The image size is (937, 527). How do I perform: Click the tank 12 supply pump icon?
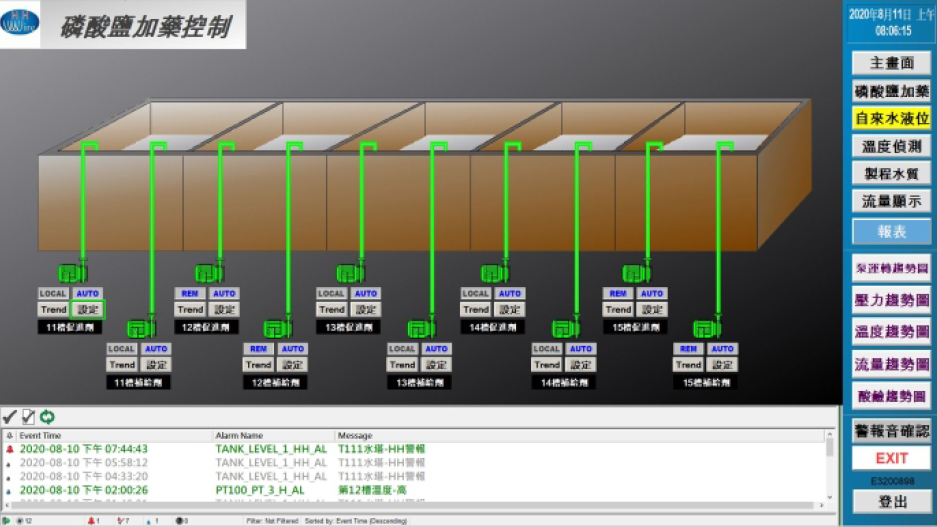[277, 328]
